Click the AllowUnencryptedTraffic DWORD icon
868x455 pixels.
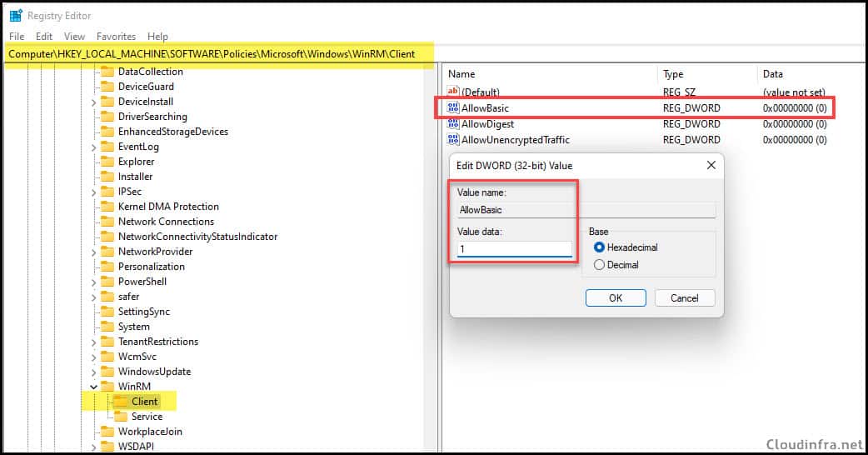tap(453, 139)
